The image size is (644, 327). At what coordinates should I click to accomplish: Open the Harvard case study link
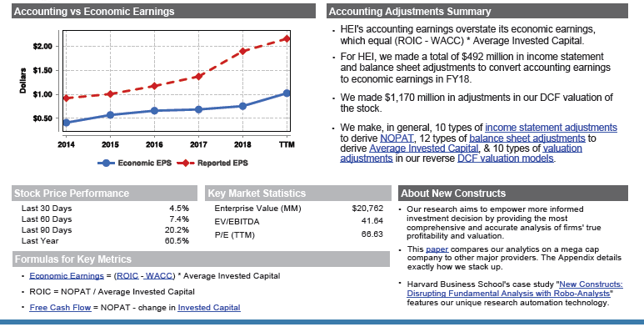(515, 289)
